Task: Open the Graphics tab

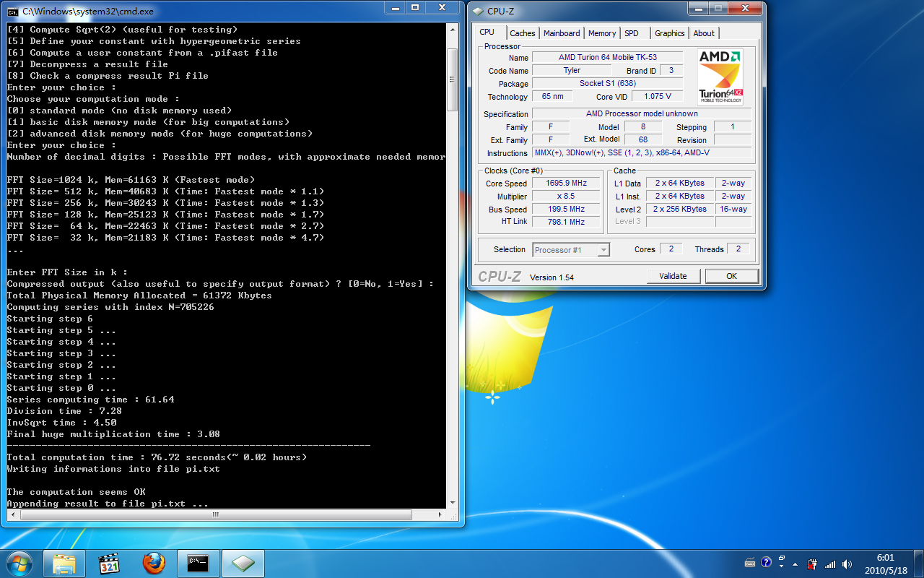Action: pos(670,33)
